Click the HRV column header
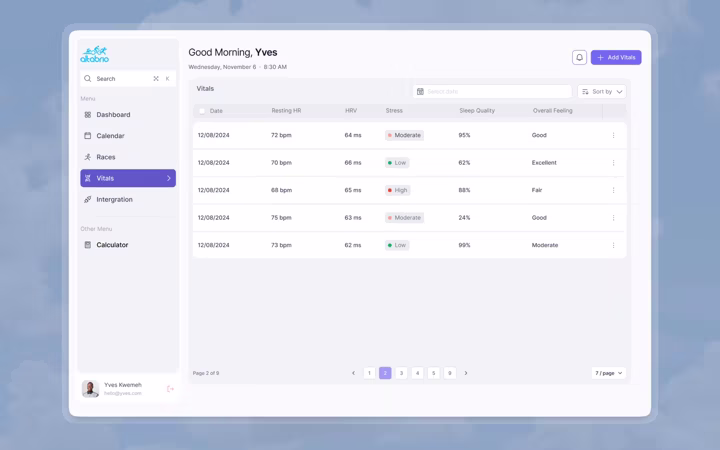720x450 pixels. tap(351, 111)
